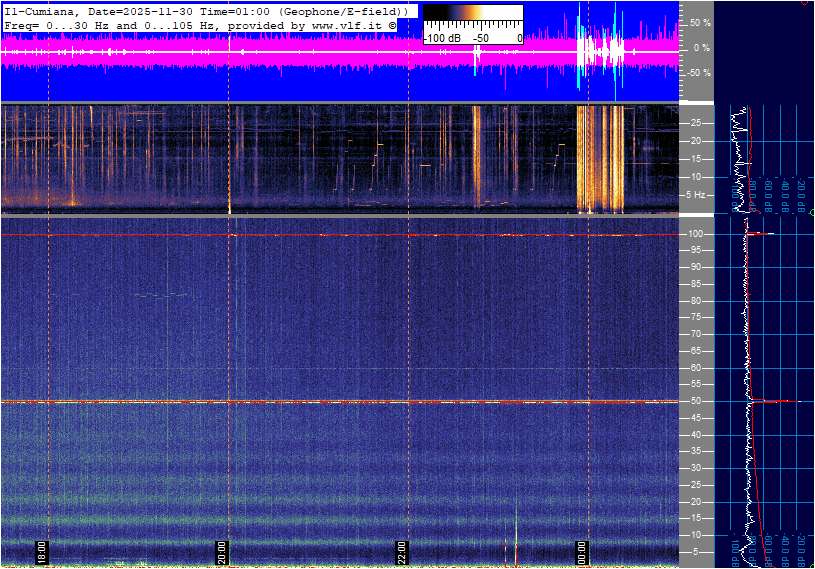Click the 0 % amplitude scale label
The height and width of the screenshot is (569, 815).
(x=702, y=47)
